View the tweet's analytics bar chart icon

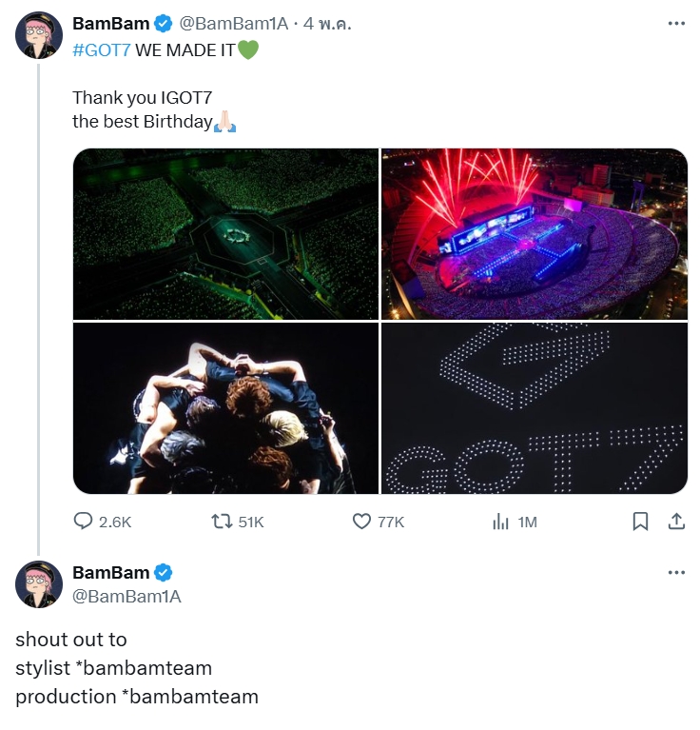[500, 522]
